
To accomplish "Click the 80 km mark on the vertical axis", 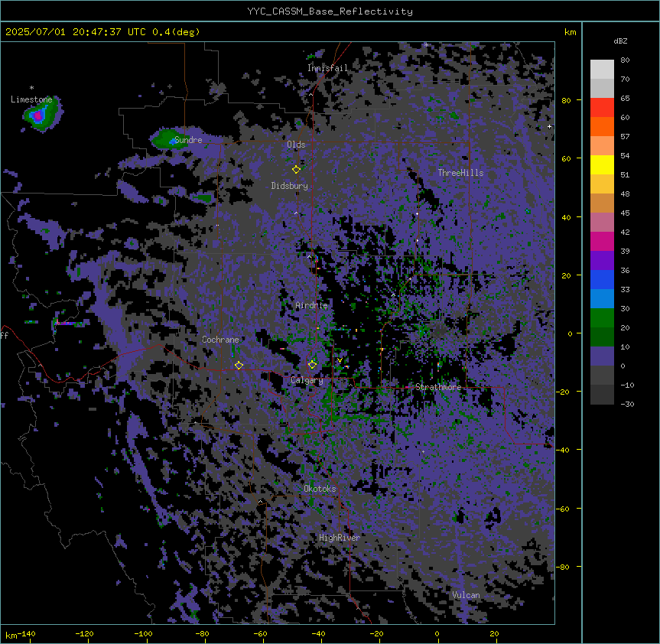I will click(x=566, y=100).
